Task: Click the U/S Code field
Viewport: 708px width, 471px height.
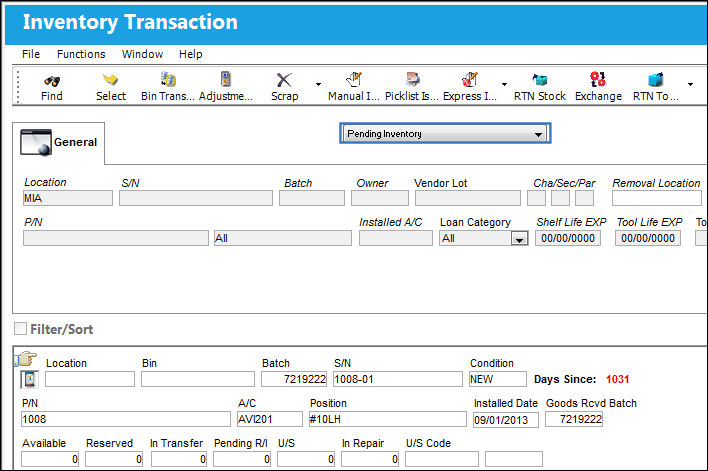Action: click(x=442, y=459)
